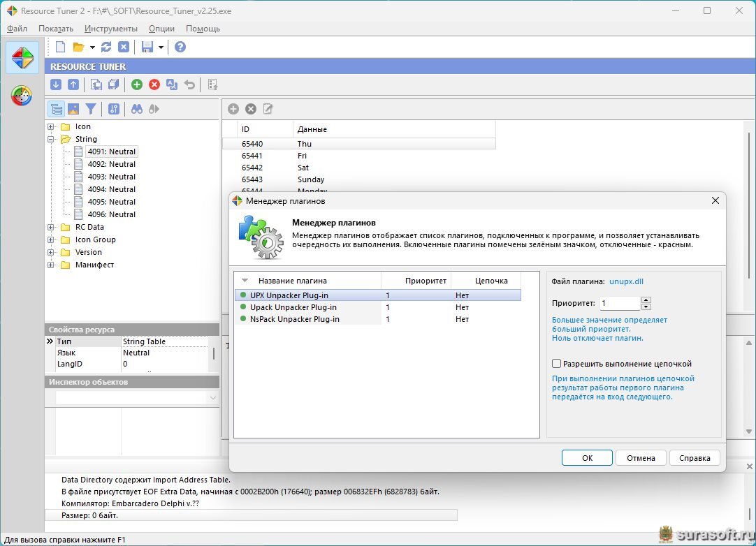Decrease the priority with the down spinner arrow
Image resolution: width=756 pixels, height=546 pixels.
[x=646, y=307]
